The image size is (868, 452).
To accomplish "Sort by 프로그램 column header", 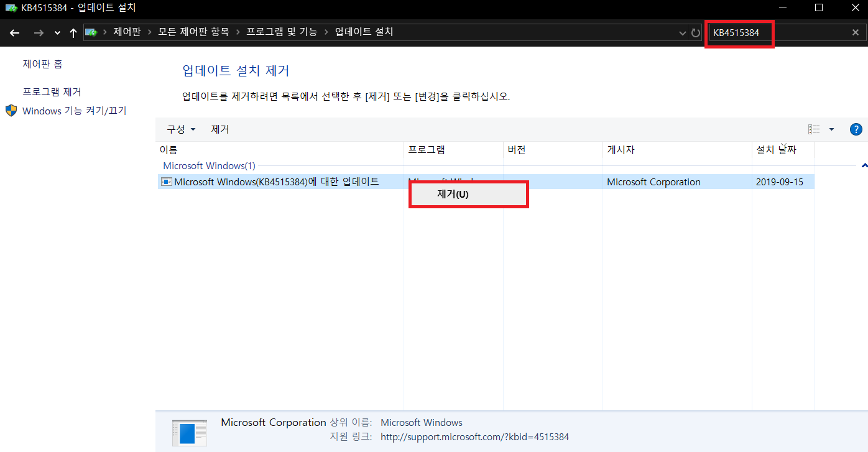I will [x=453, y=150].
